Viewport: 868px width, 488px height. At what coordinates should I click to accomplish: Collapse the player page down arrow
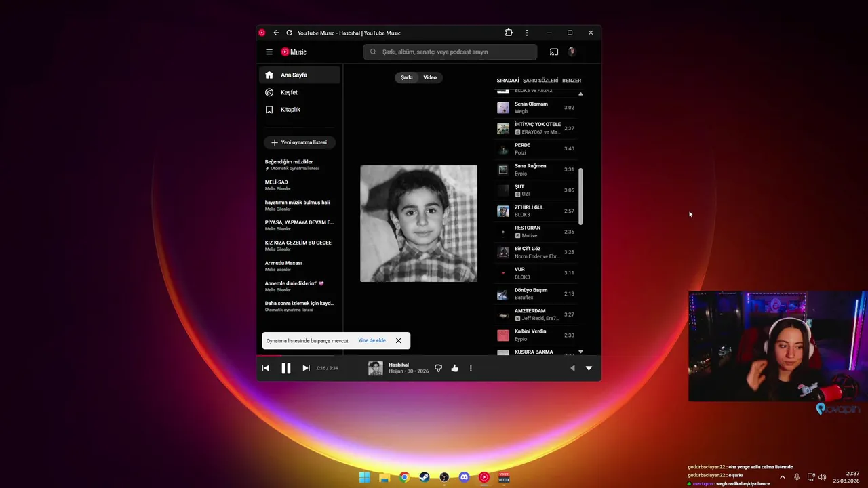589,368
